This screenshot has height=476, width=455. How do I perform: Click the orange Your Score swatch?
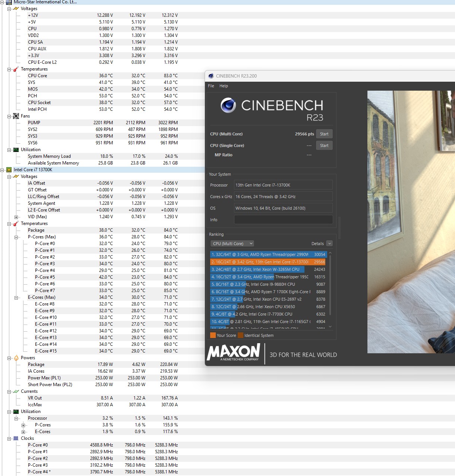[213, 335]
